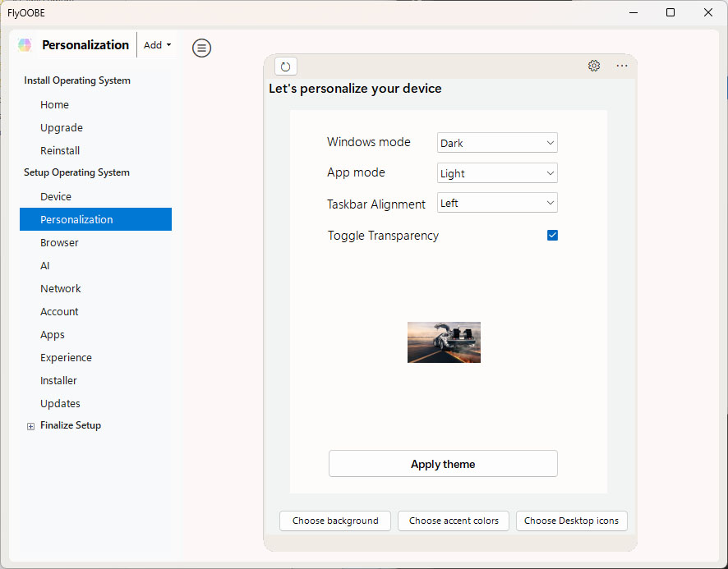
Task: Open the App mode dropdown
Action: click(497, 173)
